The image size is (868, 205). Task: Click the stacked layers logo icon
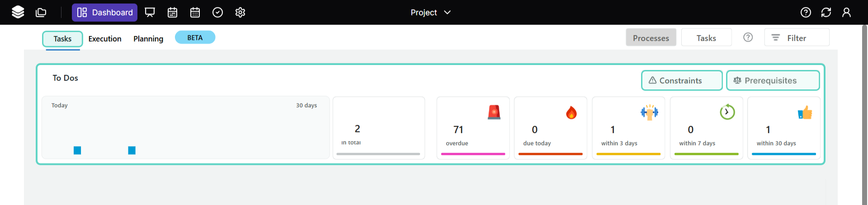click(18, 12)
